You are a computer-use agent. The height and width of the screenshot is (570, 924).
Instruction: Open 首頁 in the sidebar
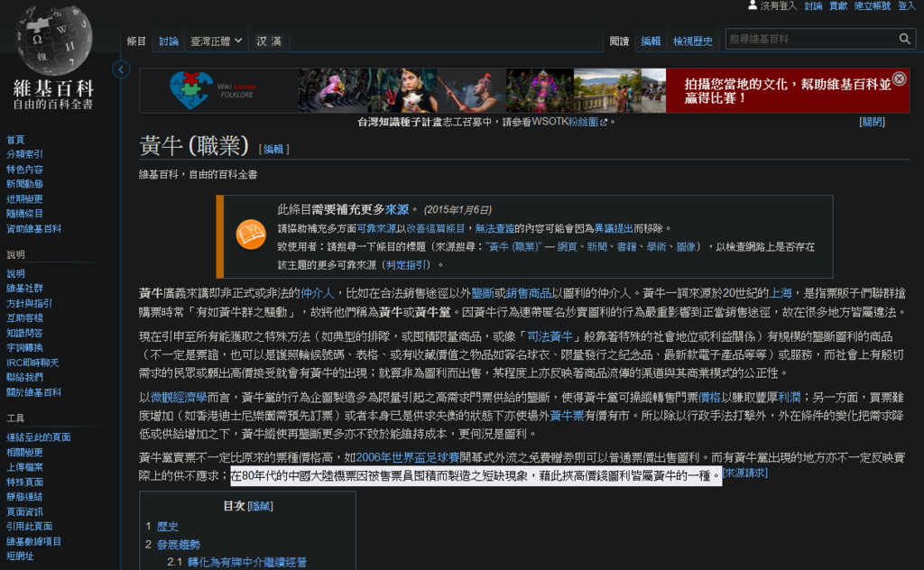pos(15,140)
